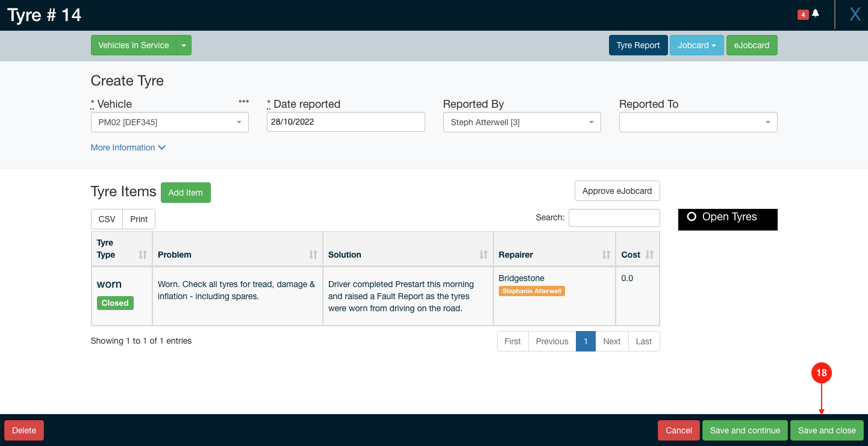Select the Open Tyres radio option
Image resolution: width=868 pixels, height=446 pixels.
692,217
